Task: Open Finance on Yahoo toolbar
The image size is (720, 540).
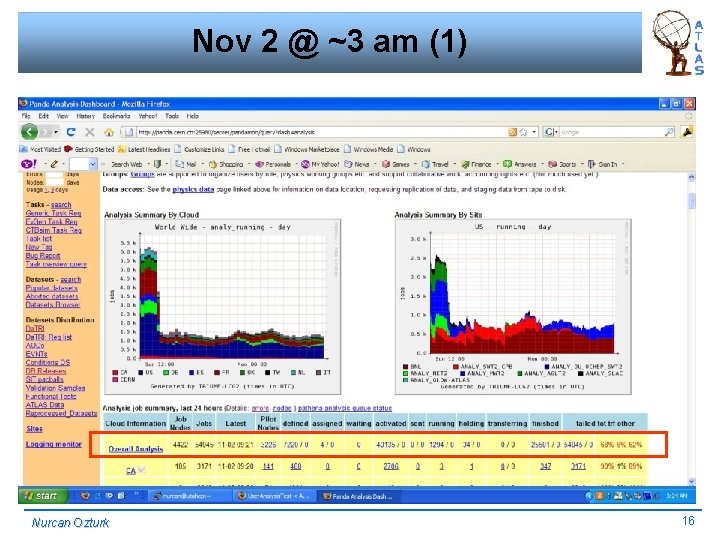Action: (476, 164)
